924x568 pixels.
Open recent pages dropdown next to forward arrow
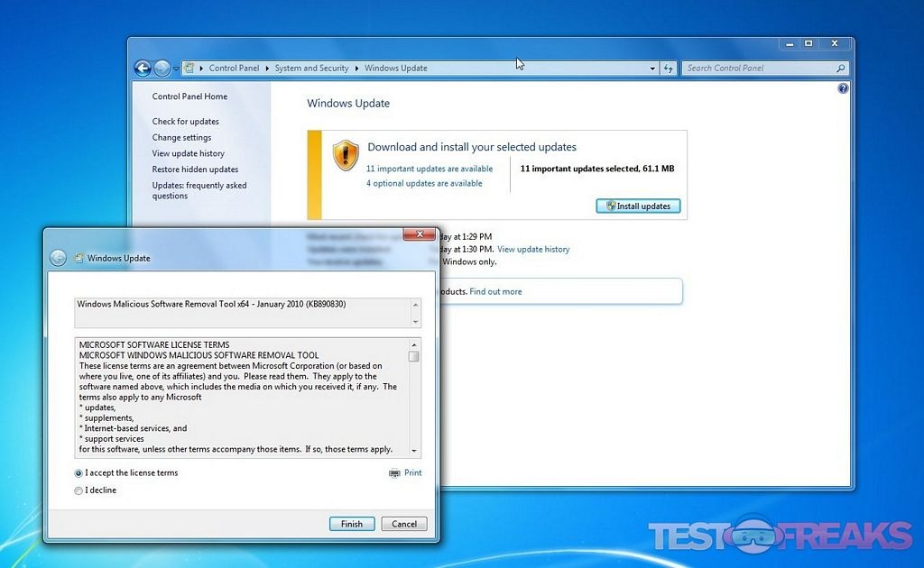tap(176, 69)
